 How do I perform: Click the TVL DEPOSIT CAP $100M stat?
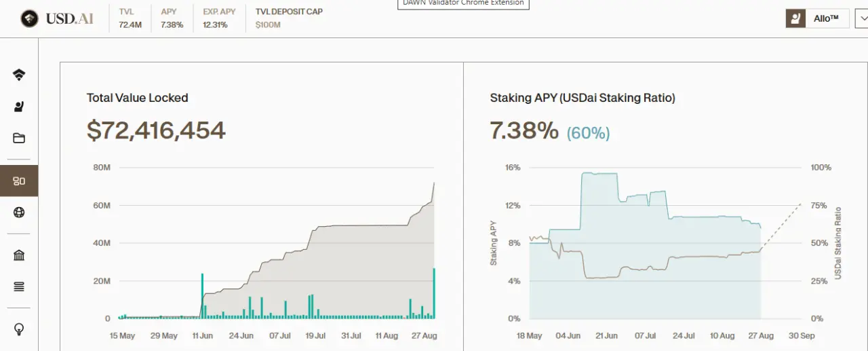[x=289, y=18]
